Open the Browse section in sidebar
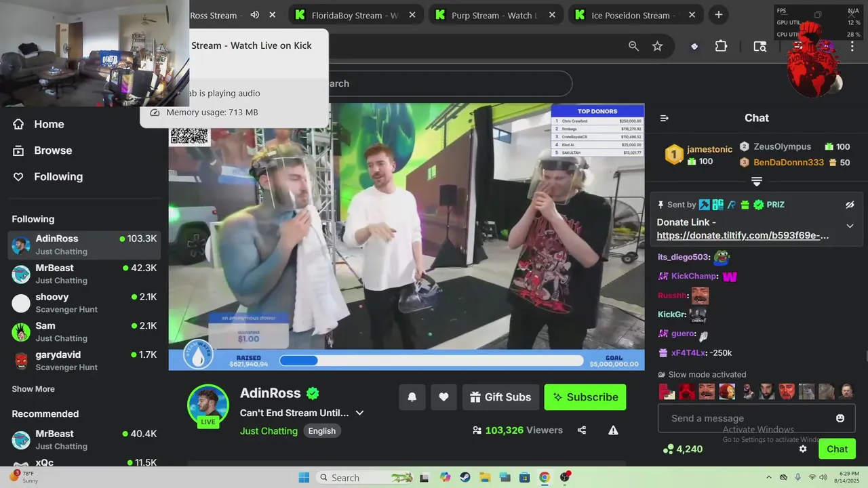Screen dimensions: 868x488 point(43,150)
